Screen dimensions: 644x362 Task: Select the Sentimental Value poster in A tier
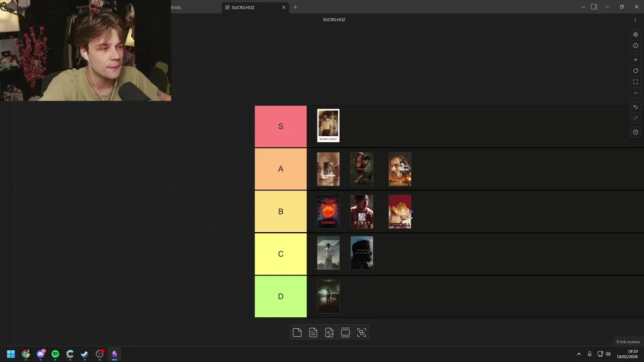(x=329, y=169)
